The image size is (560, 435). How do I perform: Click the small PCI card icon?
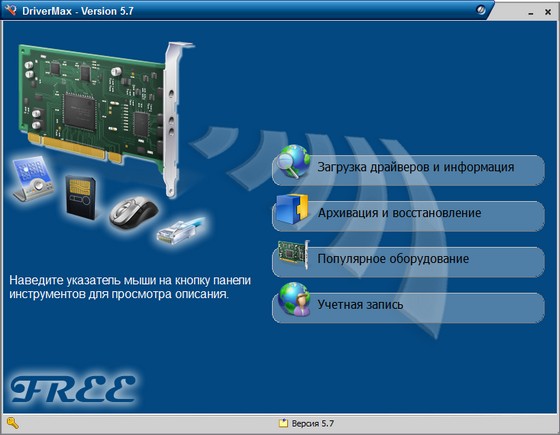click(x=294, y=253)
